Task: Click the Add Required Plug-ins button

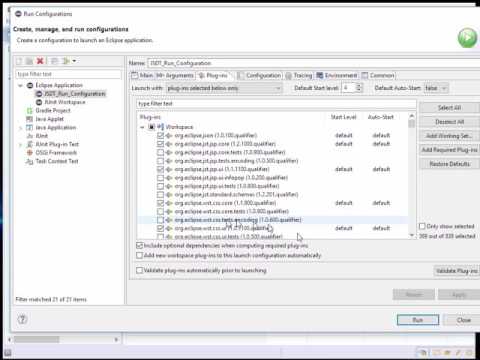Action: point(449,150)
